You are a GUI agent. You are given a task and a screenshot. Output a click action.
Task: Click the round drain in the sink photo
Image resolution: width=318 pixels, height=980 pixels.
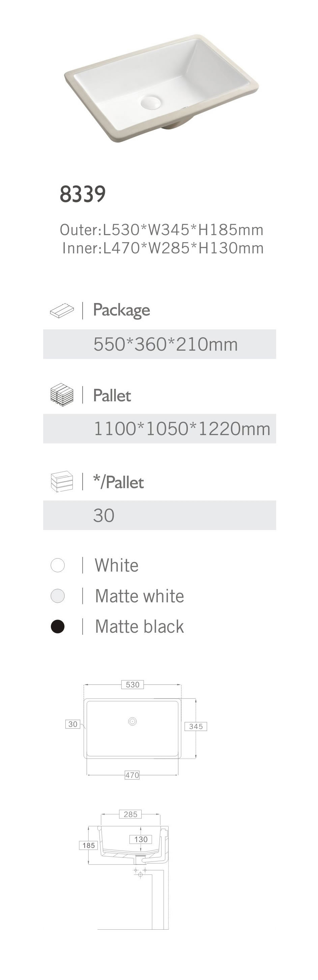[x=151, y=102]
